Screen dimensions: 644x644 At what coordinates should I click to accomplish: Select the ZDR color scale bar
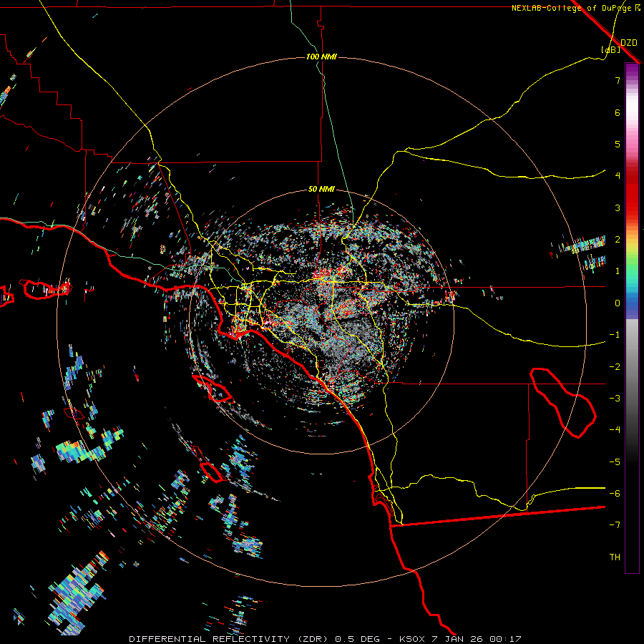[x=632, y=318]
